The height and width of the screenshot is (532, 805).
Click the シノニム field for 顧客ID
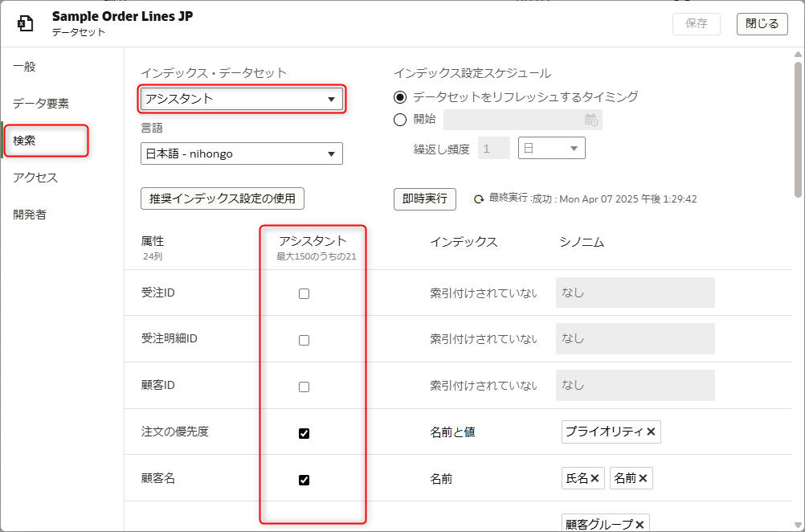pyautogui.click(x=635, y=385)
